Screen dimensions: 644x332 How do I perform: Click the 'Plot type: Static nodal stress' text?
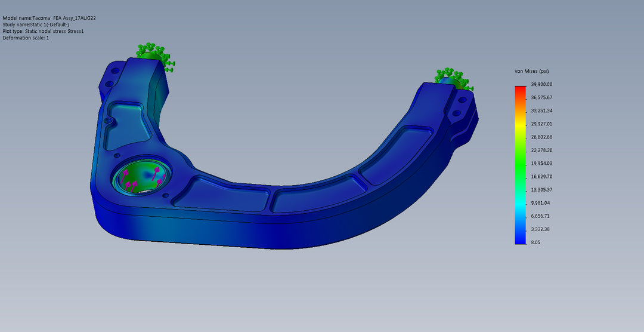pyautogui.click(x=43, y=31)
